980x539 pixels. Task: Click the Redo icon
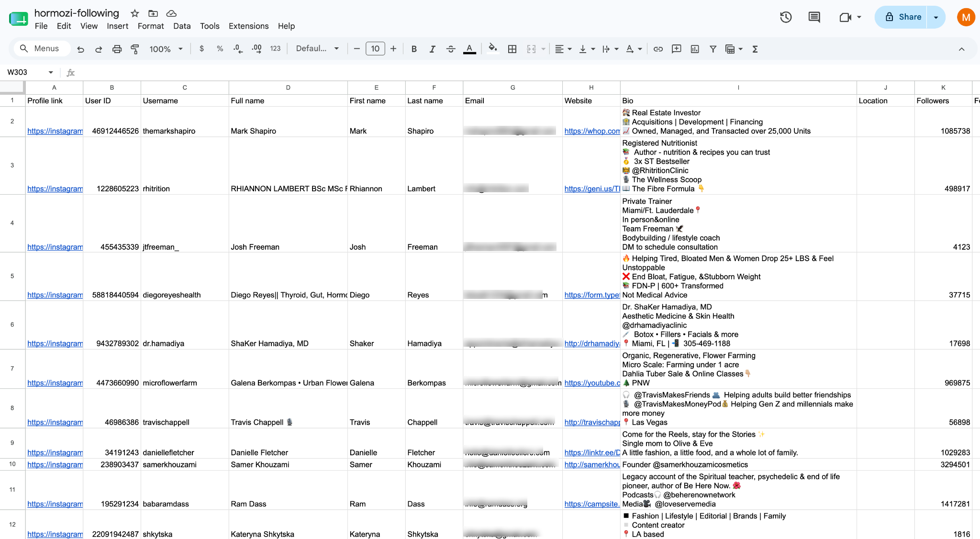[x=99, y=49]
